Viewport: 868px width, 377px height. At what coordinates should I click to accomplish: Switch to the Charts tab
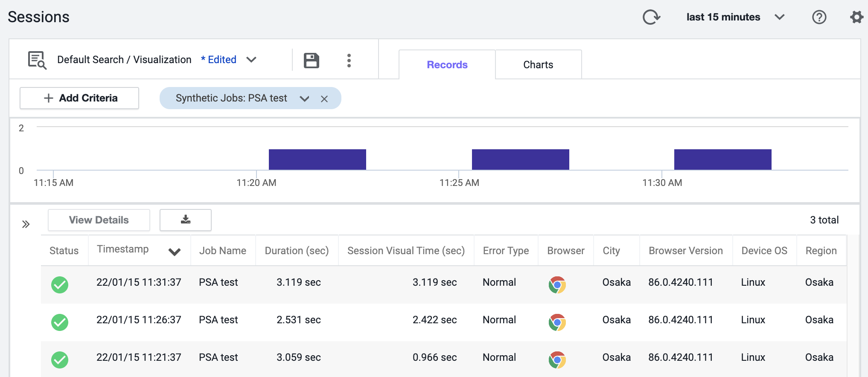point(538,65)
